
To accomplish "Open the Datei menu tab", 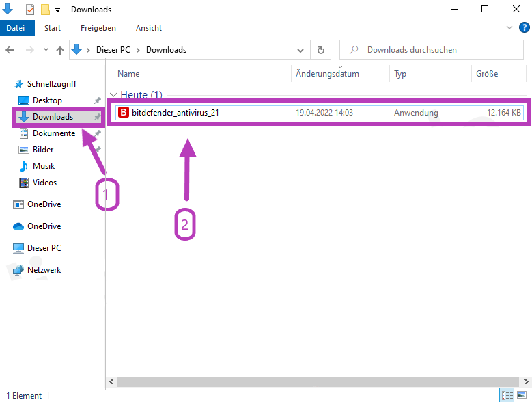I will tap(15, 28).
